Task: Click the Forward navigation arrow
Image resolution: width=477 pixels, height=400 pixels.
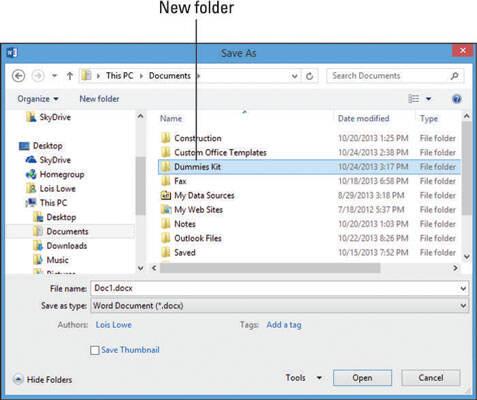Action: (x=38, y=76)
